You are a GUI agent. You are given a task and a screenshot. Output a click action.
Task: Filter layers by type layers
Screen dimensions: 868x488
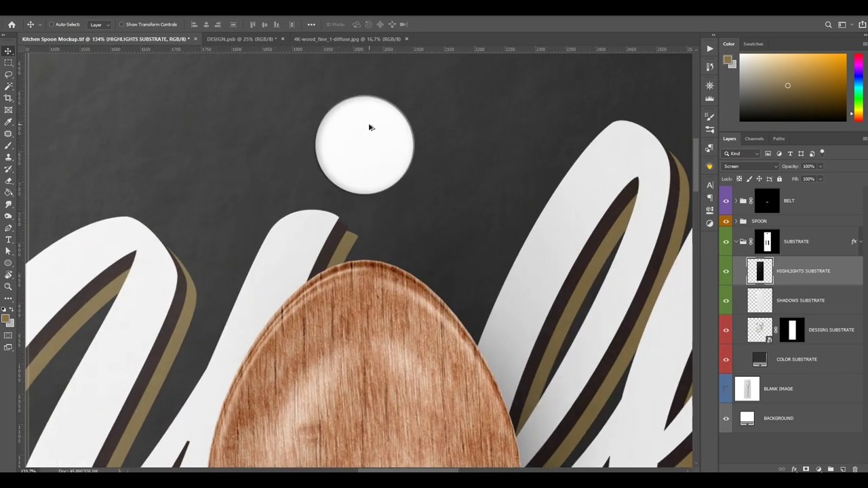pos(790,154)
